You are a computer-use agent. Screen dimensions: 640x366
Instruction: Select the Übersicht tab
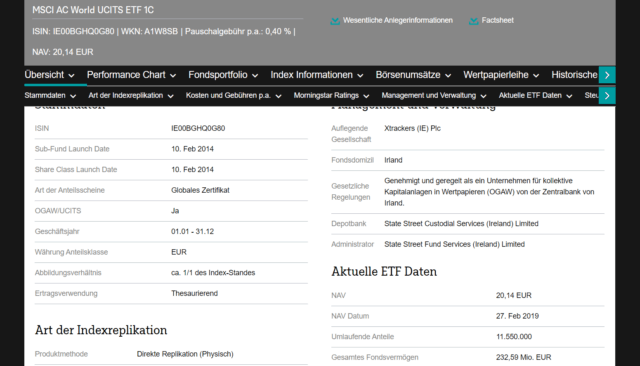(44, 75)
